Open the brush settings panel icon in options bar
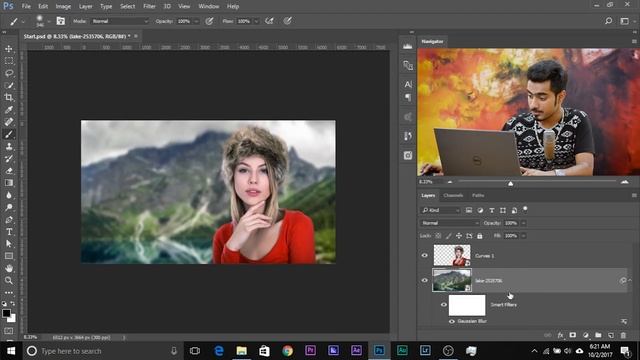 coord(60,21)
